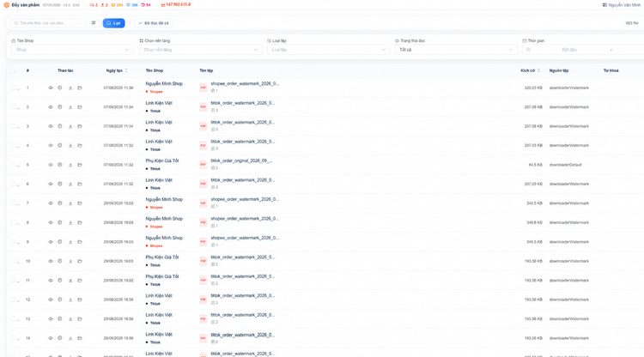Toggle the filter panel lines icon beside search
The height and width of the screenshot is (357, 644).
pyautogui.click(x=94, y=23)
